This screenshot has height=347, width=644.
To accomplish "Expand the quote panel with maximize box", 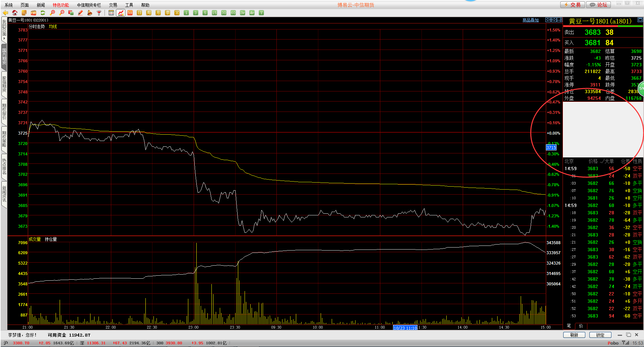I will (x=640, y=20).
